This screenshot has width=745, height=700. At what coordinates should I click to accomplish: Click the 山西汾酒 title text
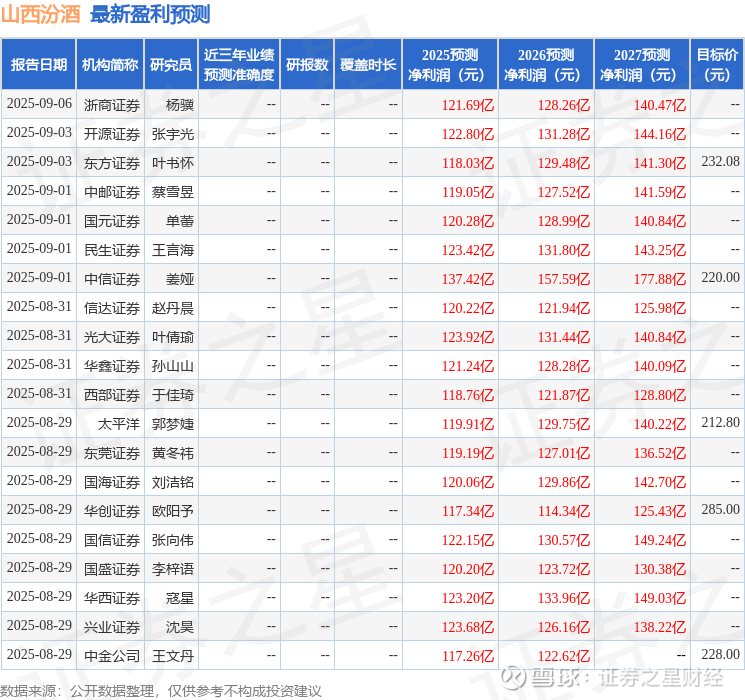point(41,15)
